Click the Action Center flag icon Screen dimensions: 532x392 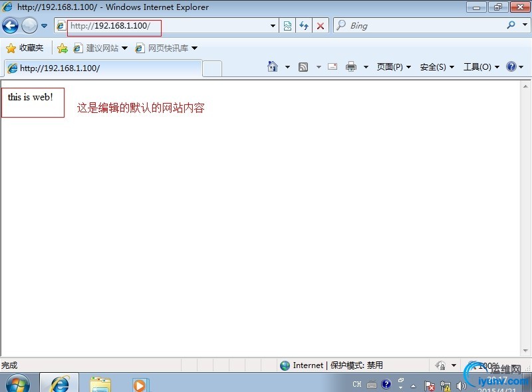click(429, 385)
